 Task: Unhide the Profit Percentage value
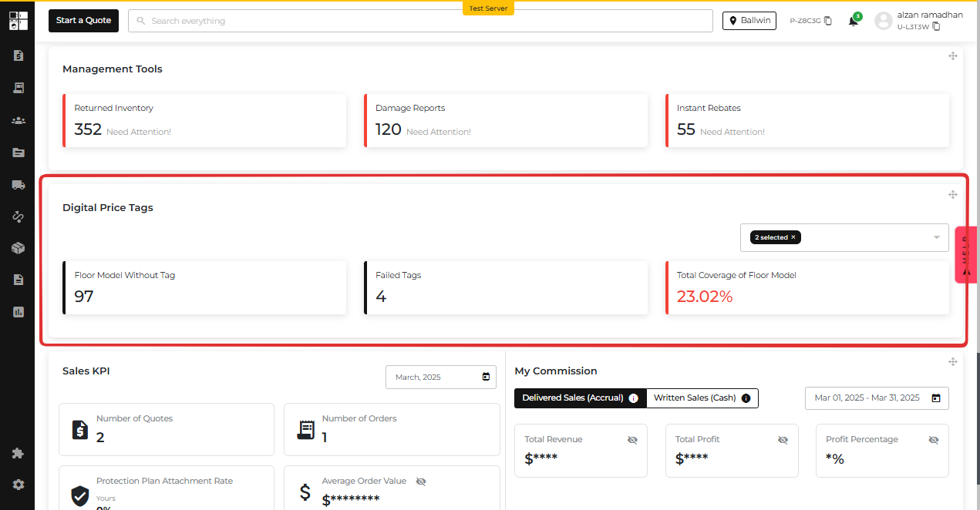click(x=934, y=439)
